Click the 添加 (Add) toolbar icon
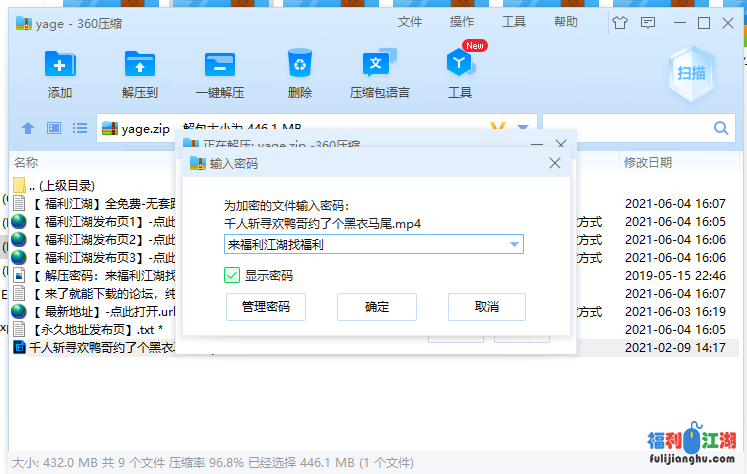Viewport: 747px width, 474px height. pyautogui.click(x=60, y=66)
